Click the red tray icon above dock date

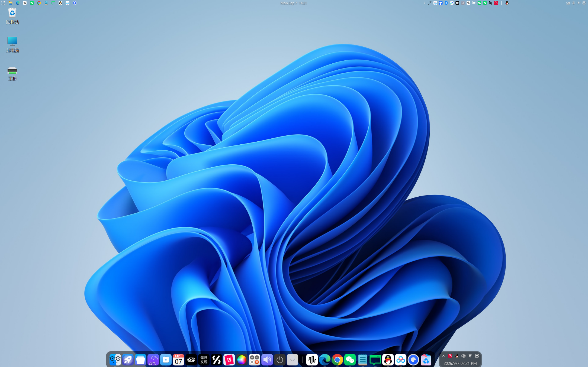click(x=450, y=356)
